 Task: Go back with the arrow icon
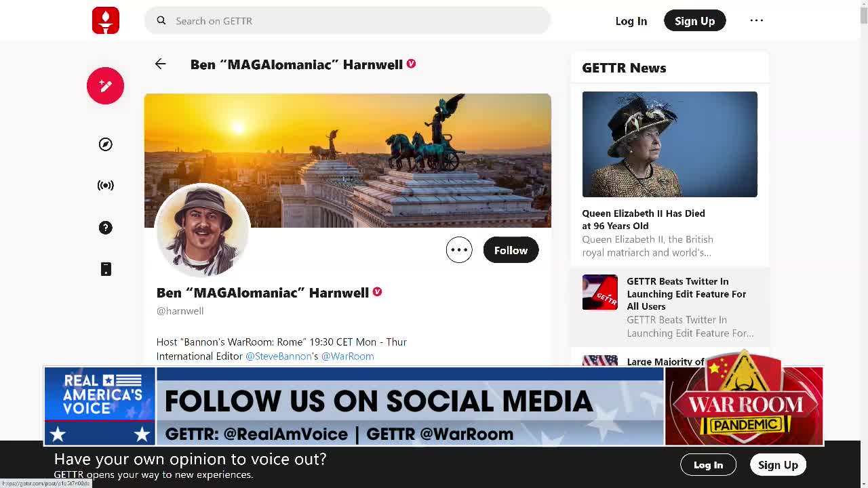[160, 64]
